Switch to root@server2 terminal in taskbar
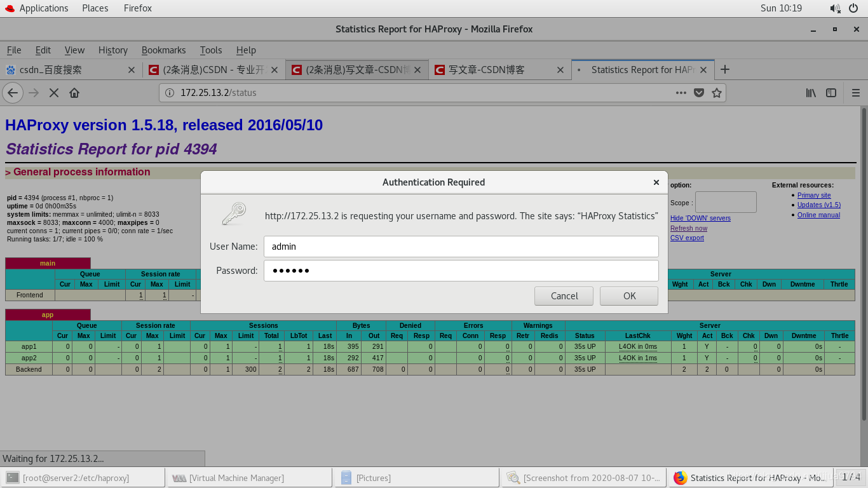This screenshot has height=488, width=868. click(x=83, y=478)
